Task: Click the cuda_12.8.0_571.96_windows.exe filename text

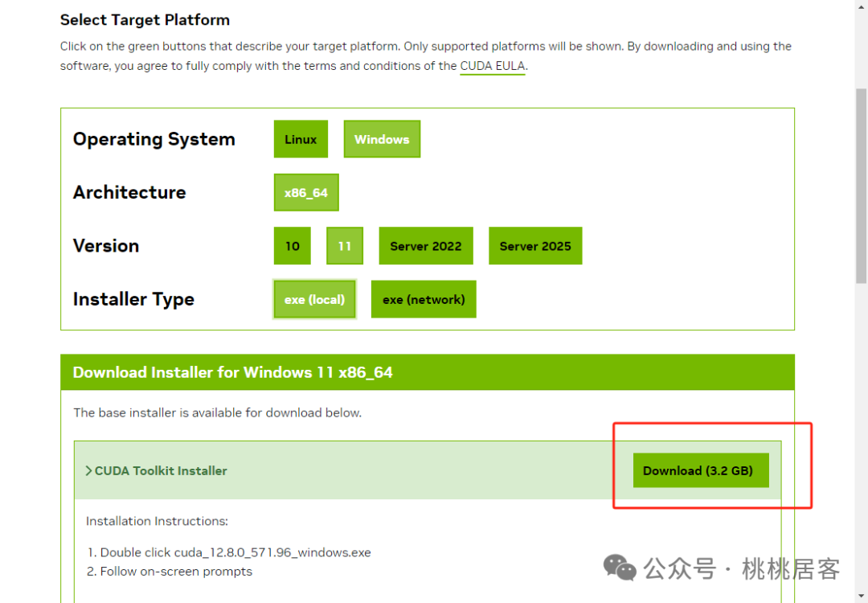Action: pyautogui.click(x=272, y=552)
